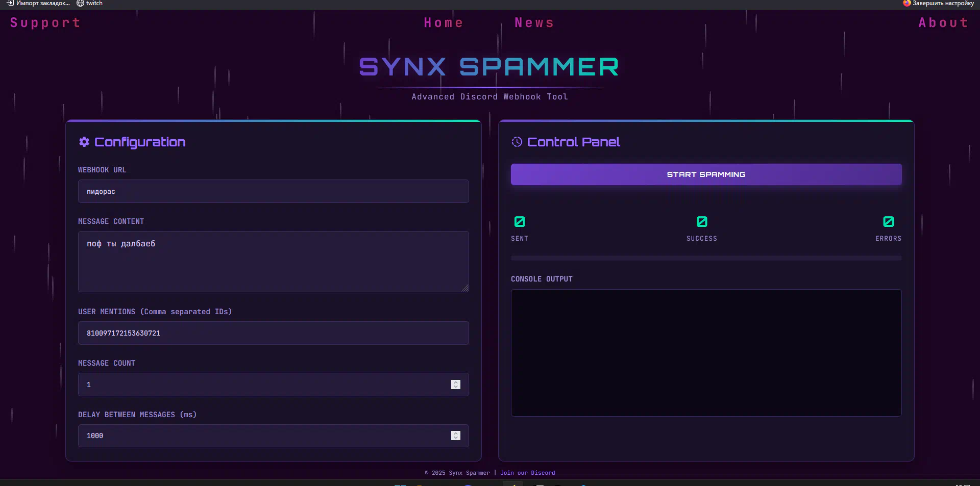Image resolution: width=980 pixels, height=486 pixels.
Task: Decrease the Message Count with down arrow
Action: point(456,387)
